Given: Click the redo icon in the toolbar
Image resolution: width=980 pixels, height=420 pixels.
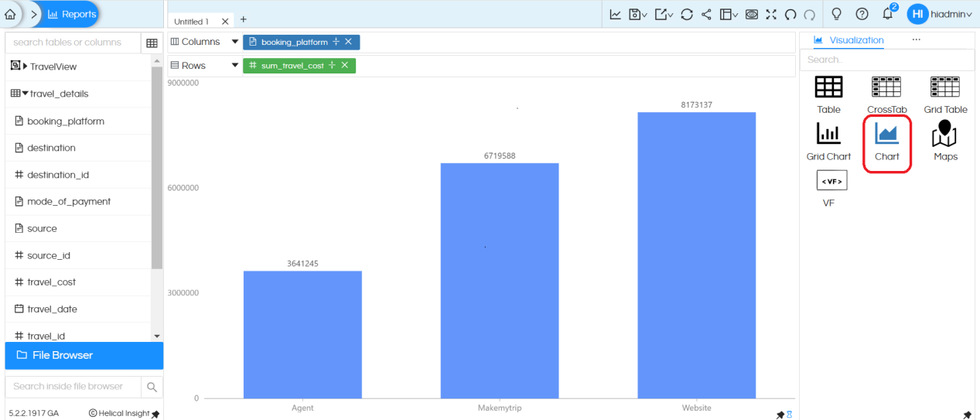Looking at the screenshot, I should [x=810, y=14].
